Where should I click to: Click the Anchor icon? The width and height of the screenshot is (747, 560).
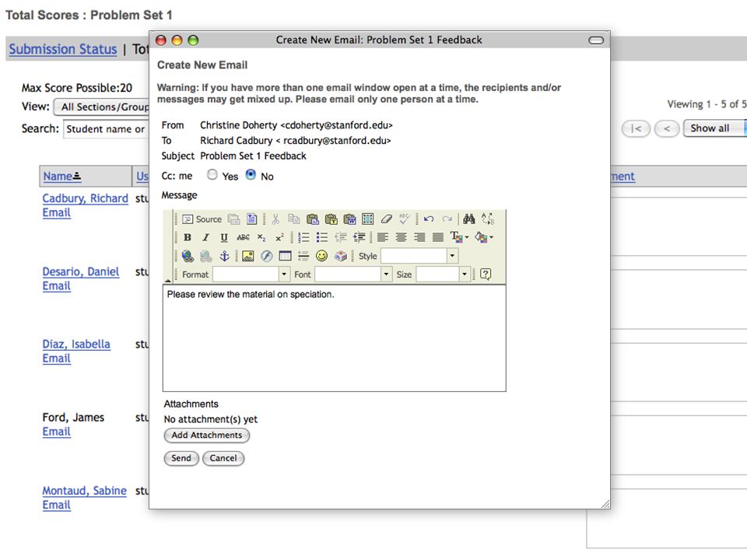(224, 256)
